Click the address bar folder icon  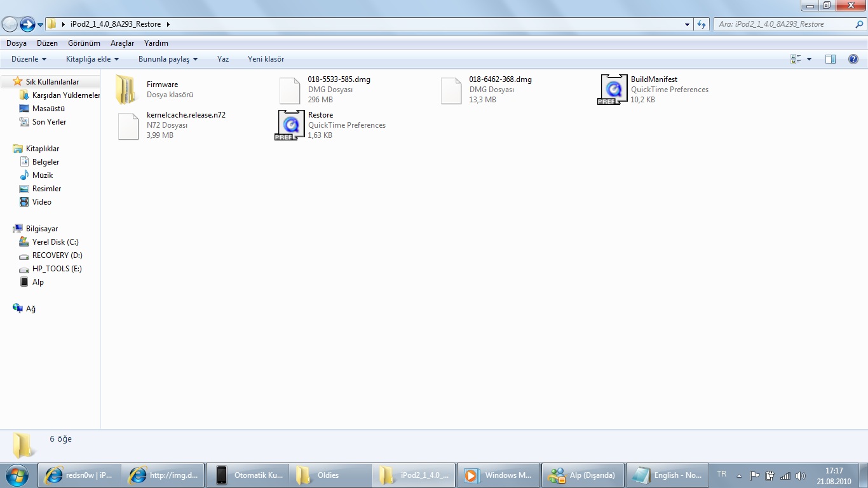point(52,24)
